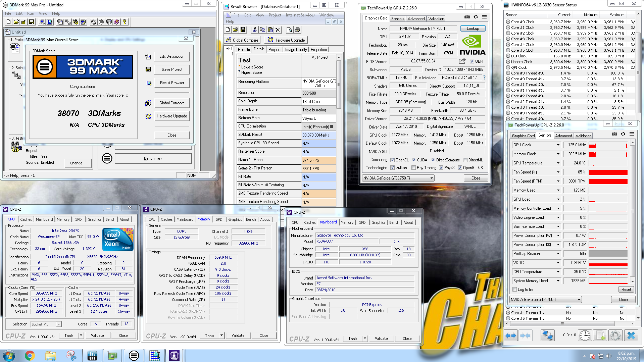The width and height of the screenshot is (644, 362).
Task: Toggle CUDA checkbox in GPU-Z
Action: [414, 160]
